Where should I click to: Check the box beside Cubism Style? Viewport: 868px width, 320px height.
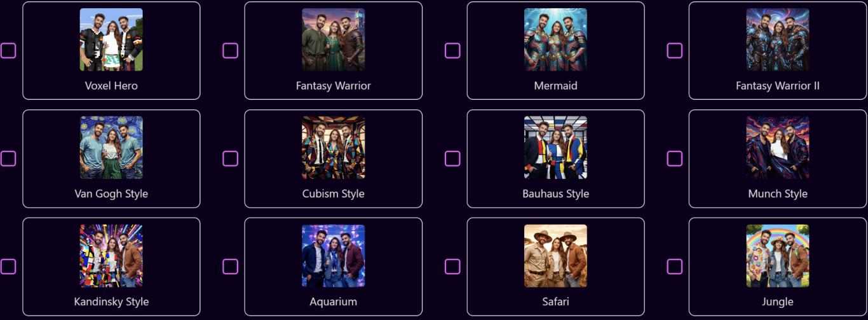click(230, 158)
